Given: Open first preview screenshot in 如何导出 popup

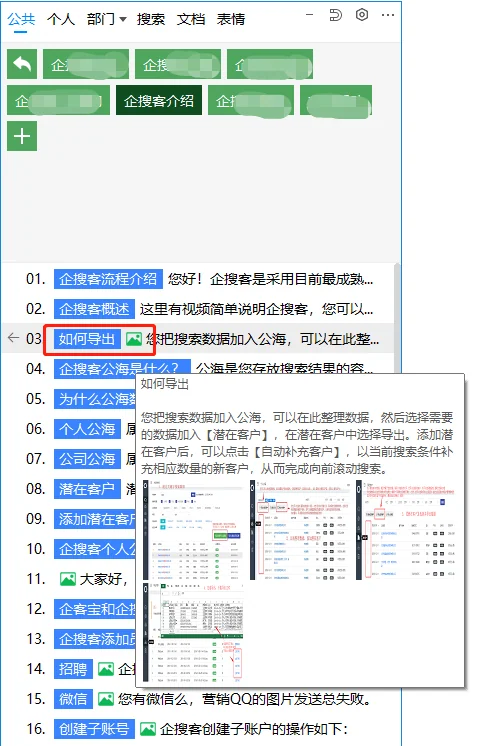Looking at the screenshot, I should coord(193,530).
